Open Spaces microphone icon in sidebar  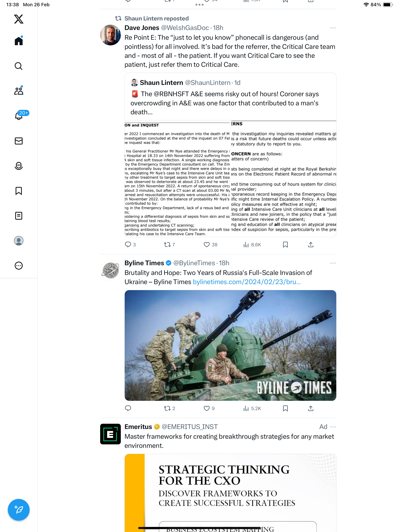click(x=19, y=166)
